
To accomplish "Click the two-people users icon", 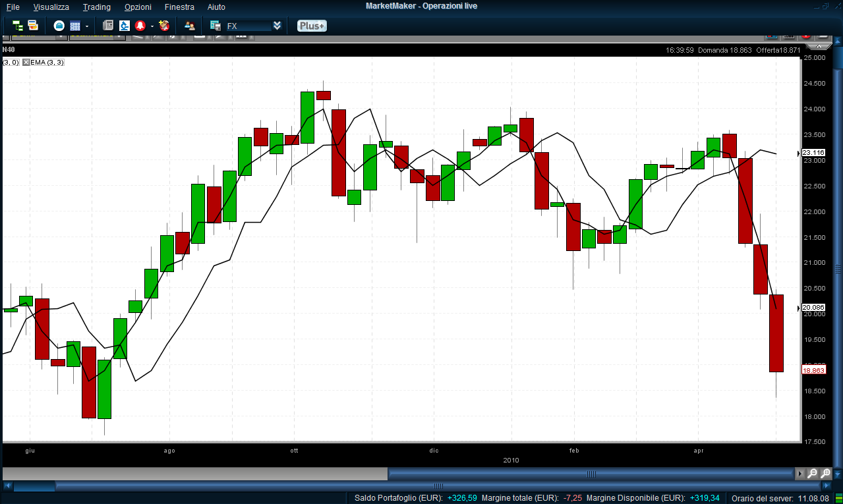I will point(190,26).
